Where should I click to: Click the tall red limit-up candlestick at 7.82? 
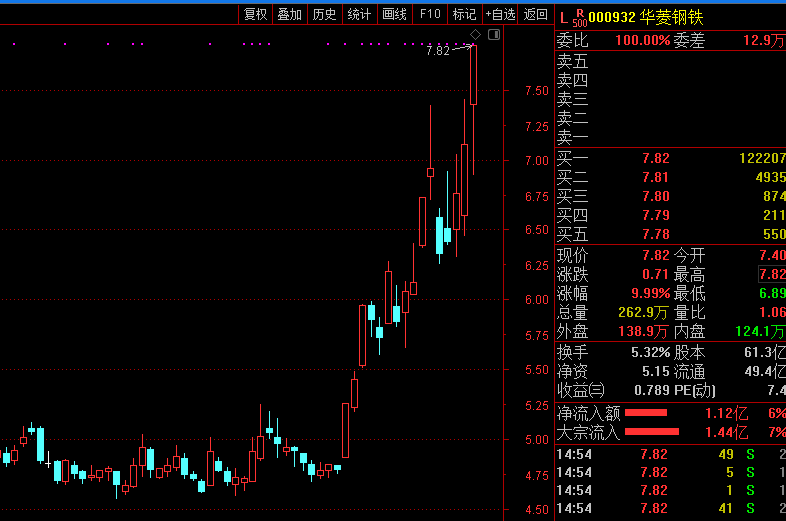click(x=473, y=75)
